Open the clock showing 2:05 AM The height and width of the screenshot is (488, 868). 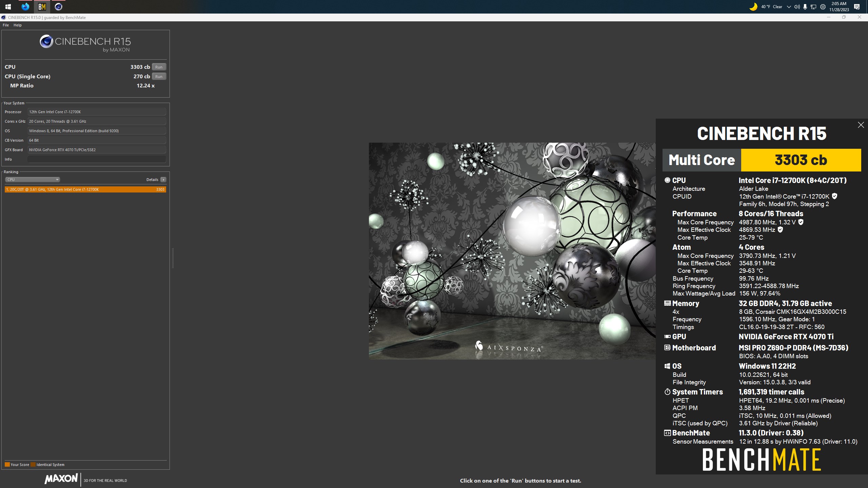[x=839, y=6]
